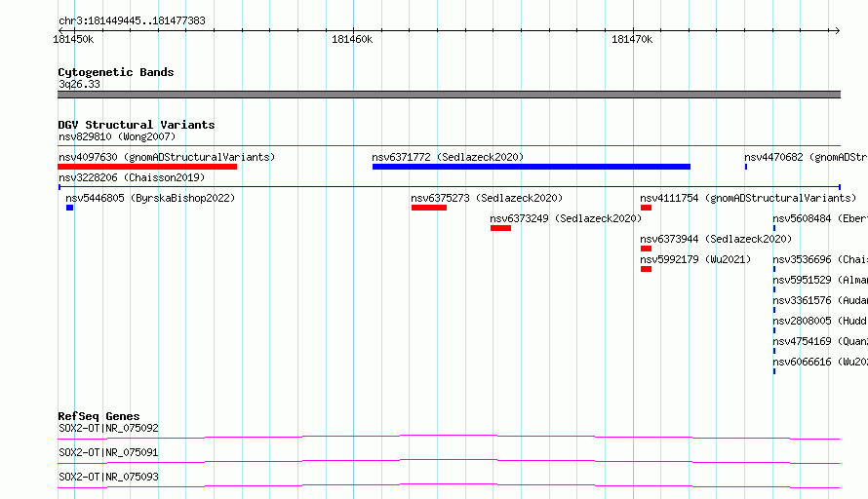Viewport: 868px width, 499px height.
Task: Select the nsv829810 (Wong2007) variant label
Action: [117, 136]
